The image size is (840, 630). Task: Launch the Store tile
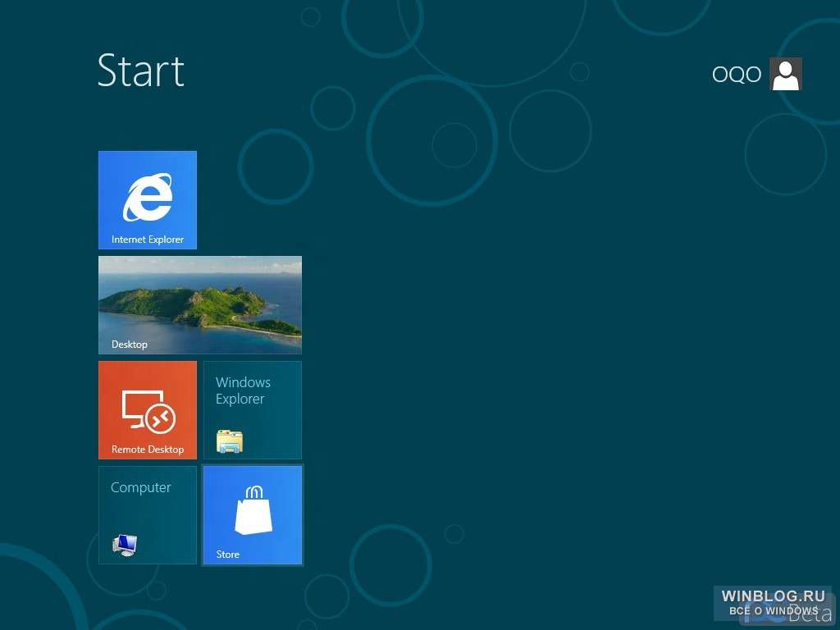(x=253, y=515)
